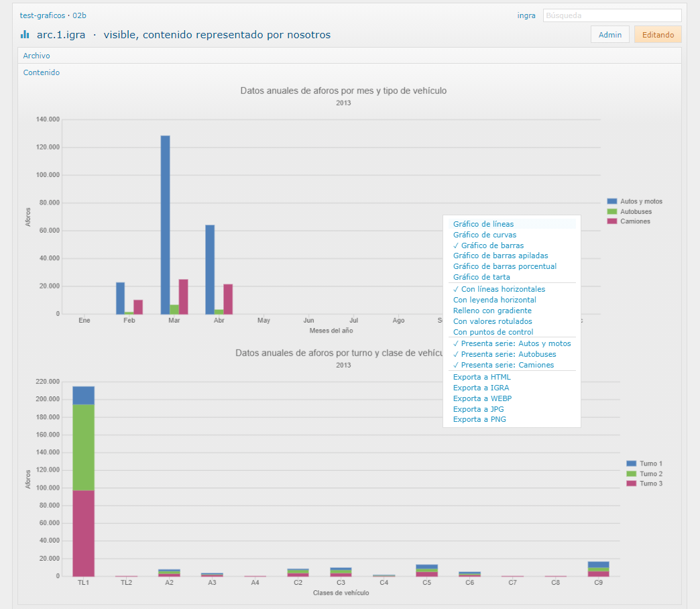Focus the Búsqueda search field

pyautogui.click(x=612, y=15)
